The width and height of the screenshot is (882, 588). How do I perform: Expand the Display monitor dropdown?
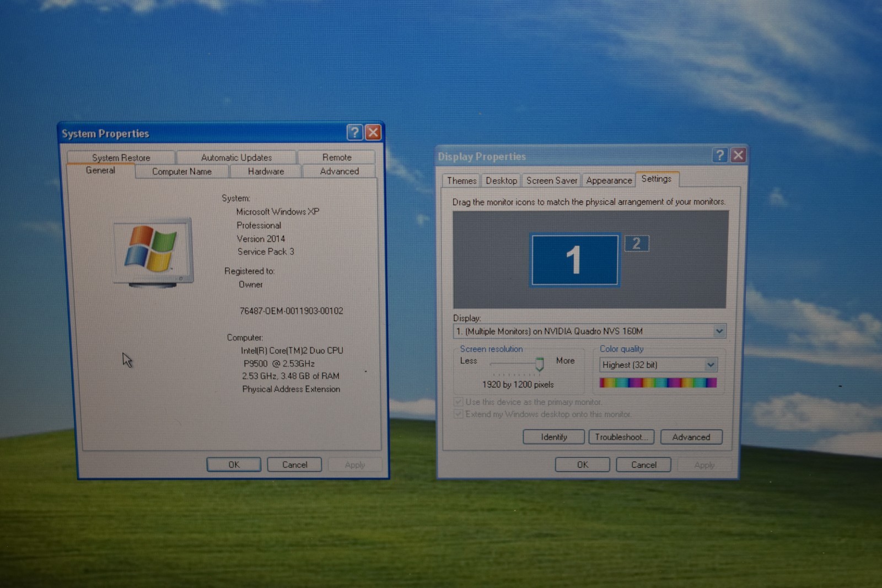[719, 331]
